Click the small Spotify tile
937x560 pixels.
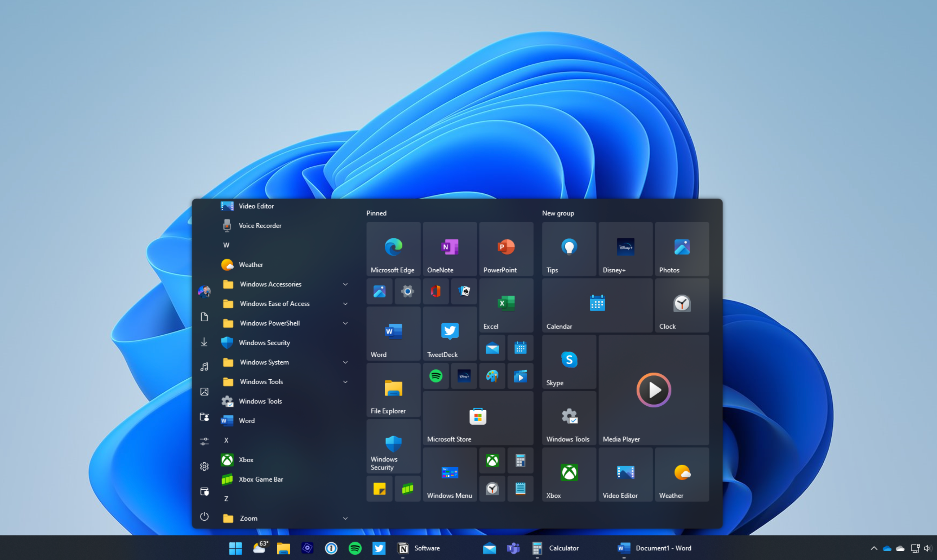tap(436, 376)
